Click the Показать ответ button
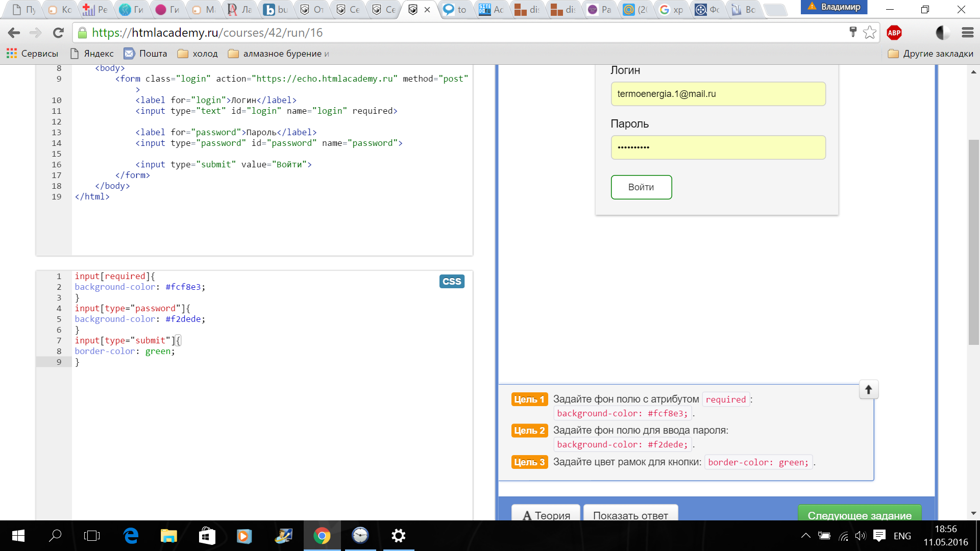The image size is (980, 551). pyautogui.click(x=630, y=513)
